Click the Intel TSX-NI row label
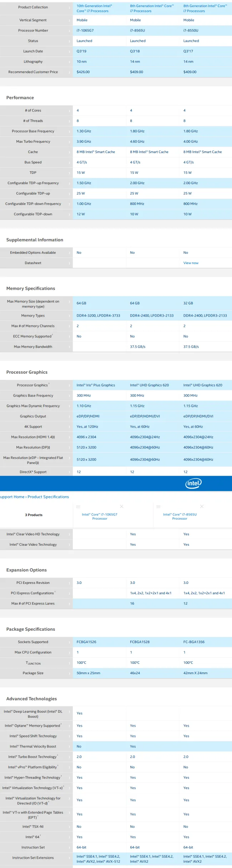 pyautogui.click(x=33, y=827)
